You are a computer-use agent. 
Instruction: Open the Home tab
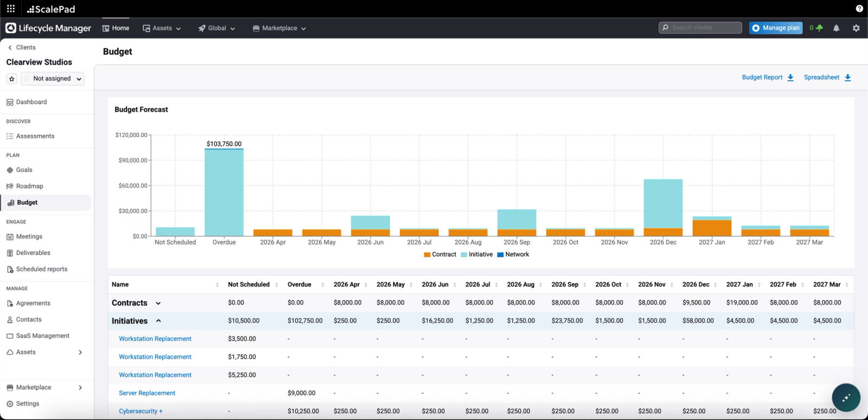(116, 28)
